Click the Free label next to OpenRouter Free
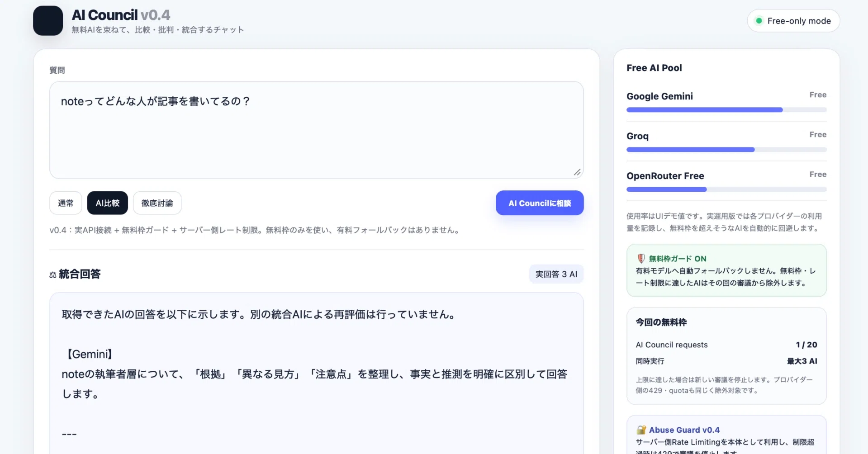This screenshot has width=868, height=454. [818, 174]
